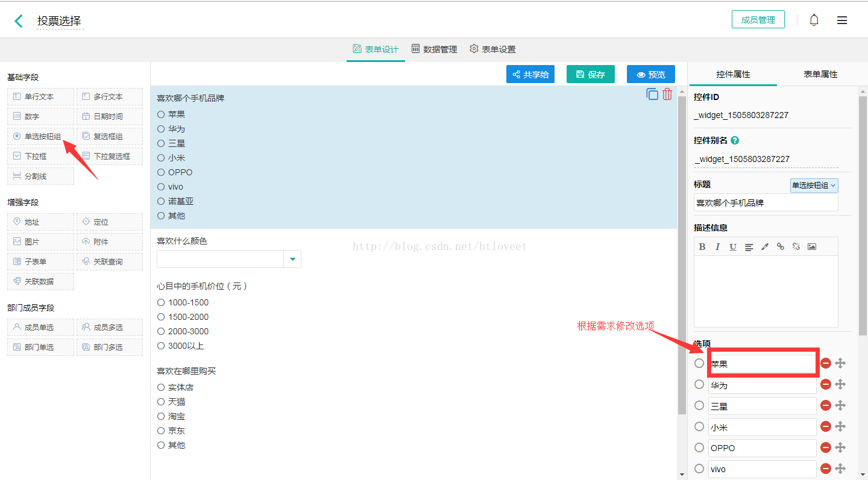The height and width of the screenshot is (480, 868).
Task: Set 小米 as default option in properties
Action: [699, 426]
